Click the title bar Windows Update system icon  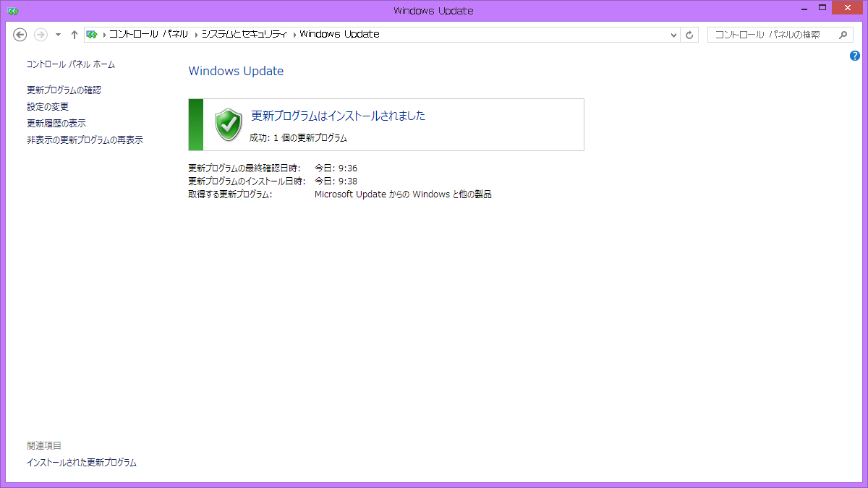(13, 10)
